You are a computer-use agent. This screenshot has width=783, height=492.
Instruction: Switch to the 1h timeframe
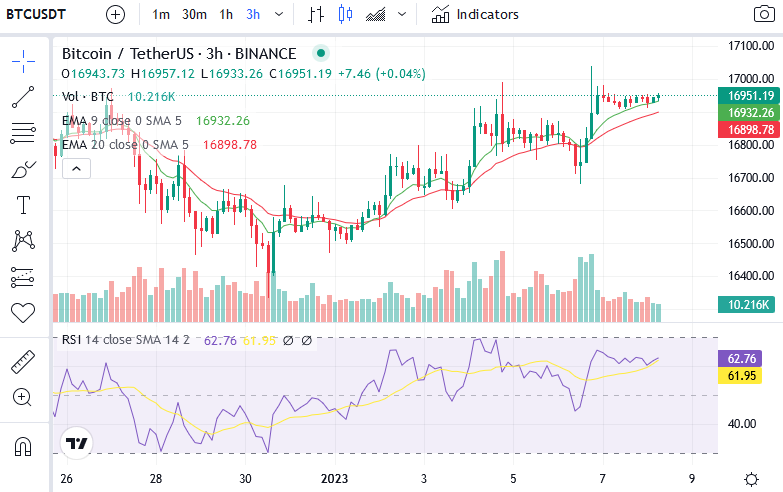point(226,14)
